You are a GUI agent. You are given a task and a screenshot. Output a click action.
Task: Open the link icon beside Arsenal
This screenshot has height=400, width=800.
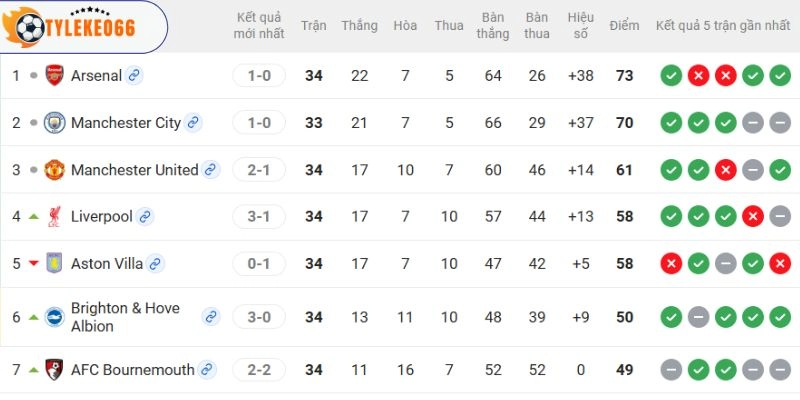pos(134,76)
